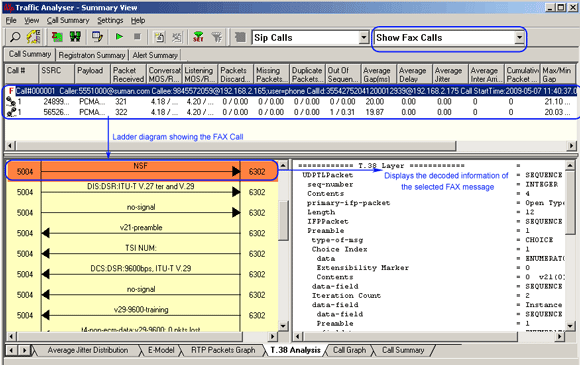Image resolution: width=580 pixels, height=365 pixels.
Task: Open the Settings menu
Action: coord(110,21)
